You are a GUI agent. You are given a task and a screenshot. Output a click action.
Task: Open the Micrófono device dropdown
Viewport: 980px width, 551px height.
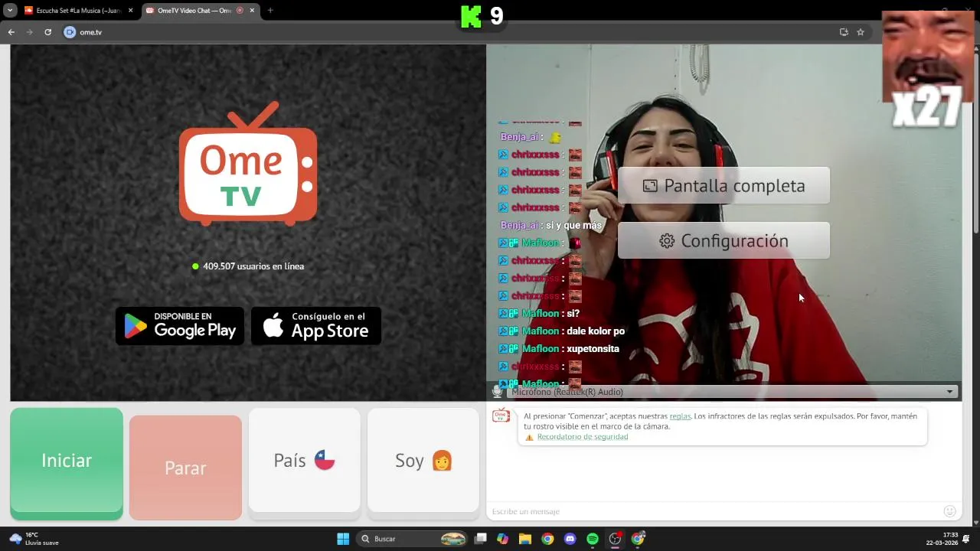pyautogui.click(x=733, y=392)
